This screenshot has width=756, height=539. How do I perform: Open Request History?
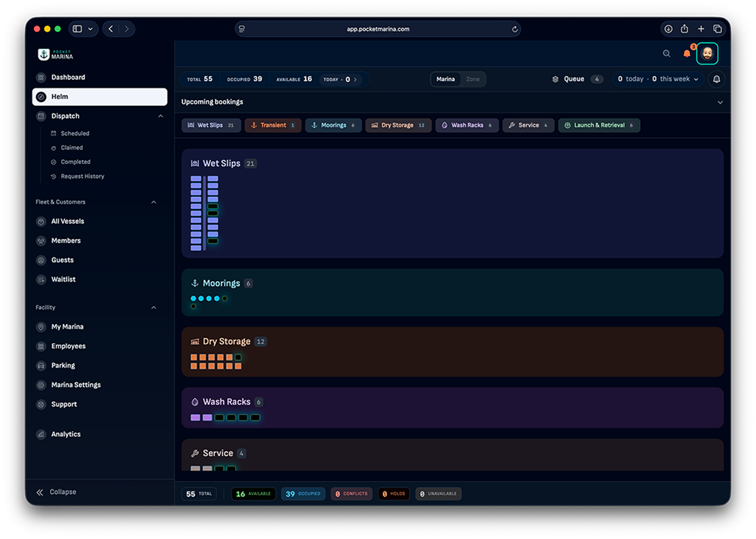82,176
